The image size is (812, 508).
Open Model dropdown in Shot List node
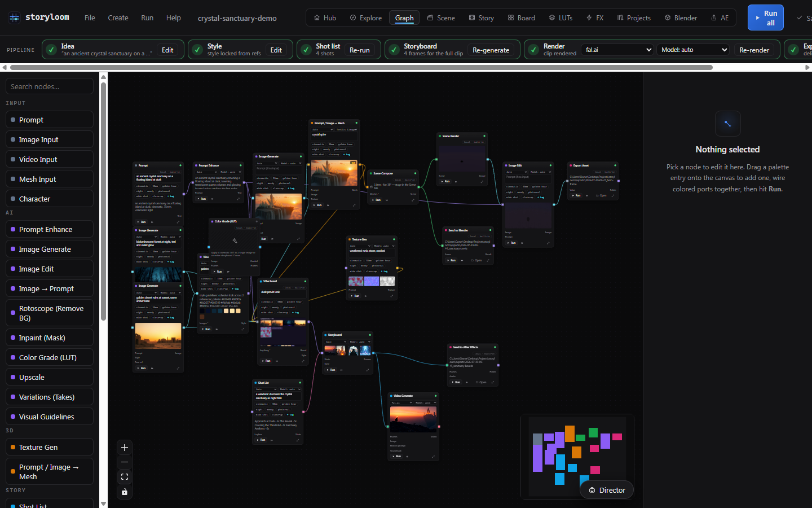coord(289,389)
